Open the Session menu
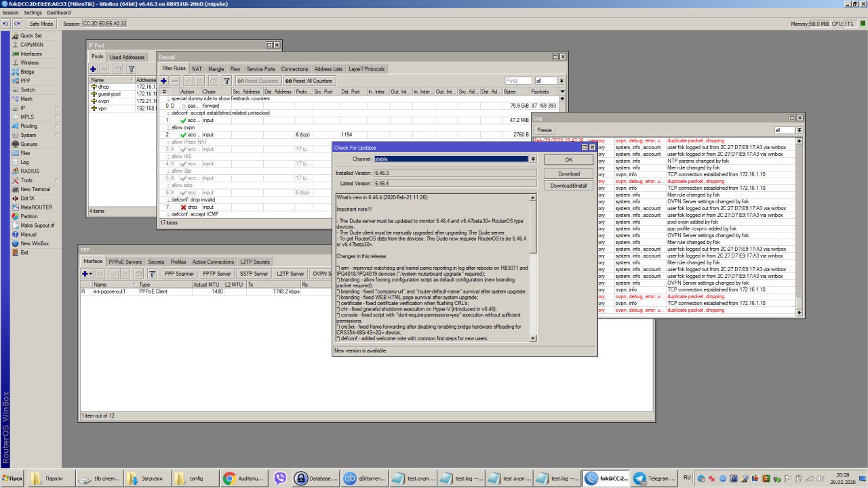868x488 pixels. point(10,13)
